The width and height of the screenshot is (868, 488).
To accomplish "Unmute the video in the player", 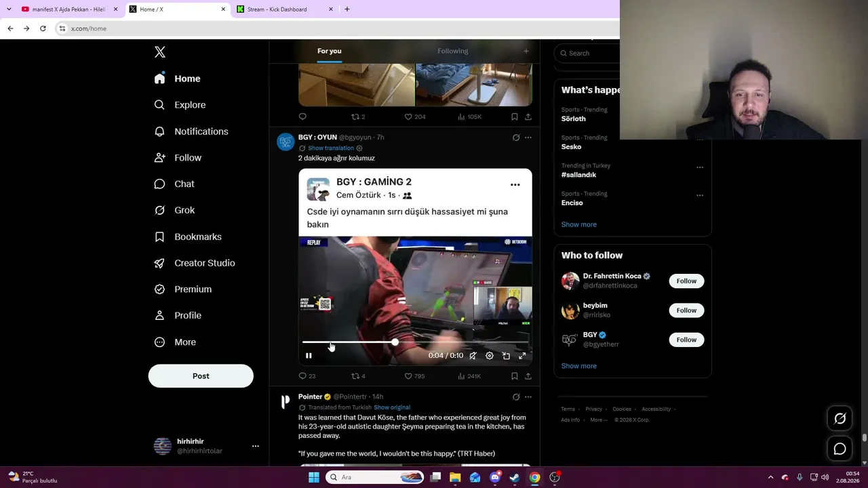I will pyautogui.click(x=473, y=356).
